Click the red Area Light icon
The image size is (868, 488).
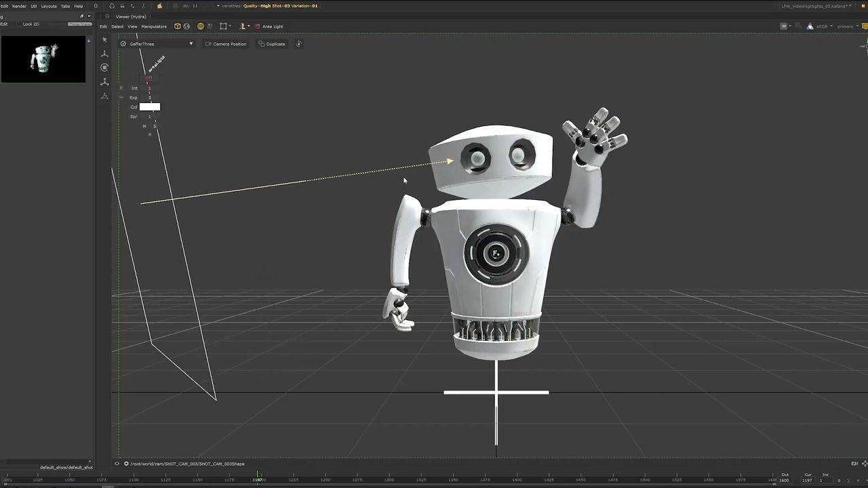(x=258, y=26)
